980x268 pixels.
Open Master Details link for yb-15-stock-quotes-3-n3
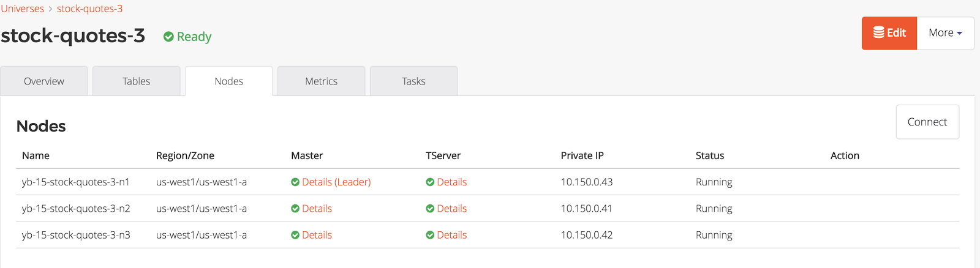(317, 235)
